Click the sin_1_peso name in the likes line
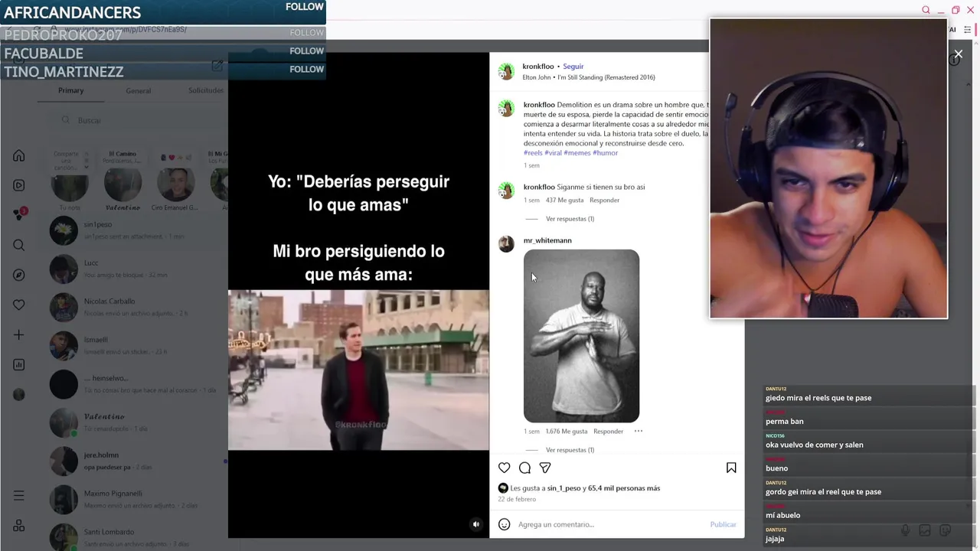 (564, 488)
